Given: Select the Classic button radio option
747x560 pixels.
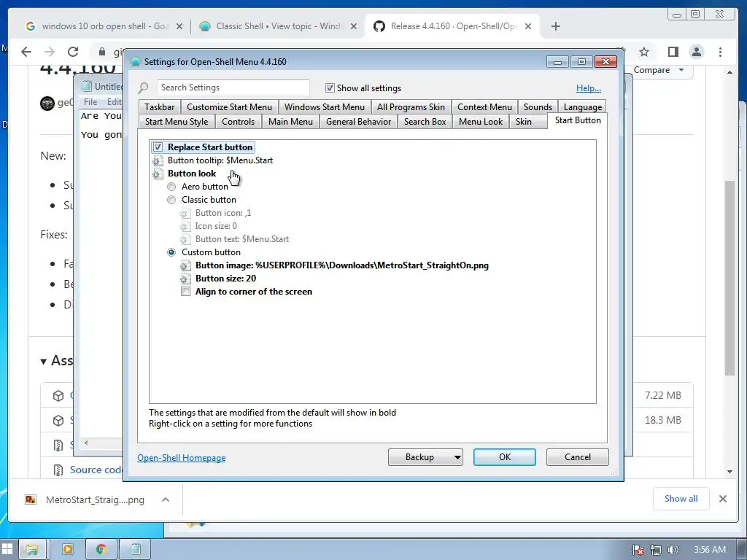Looking at the screenshot, I should [x=171, y=200].
